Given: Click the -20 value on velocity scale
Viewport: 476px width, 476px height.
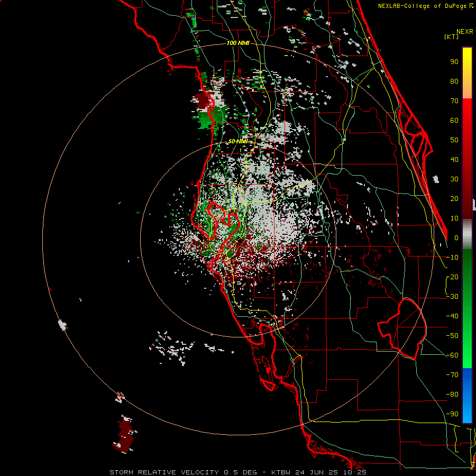Looking at the screenshot, I should (452, 277).
